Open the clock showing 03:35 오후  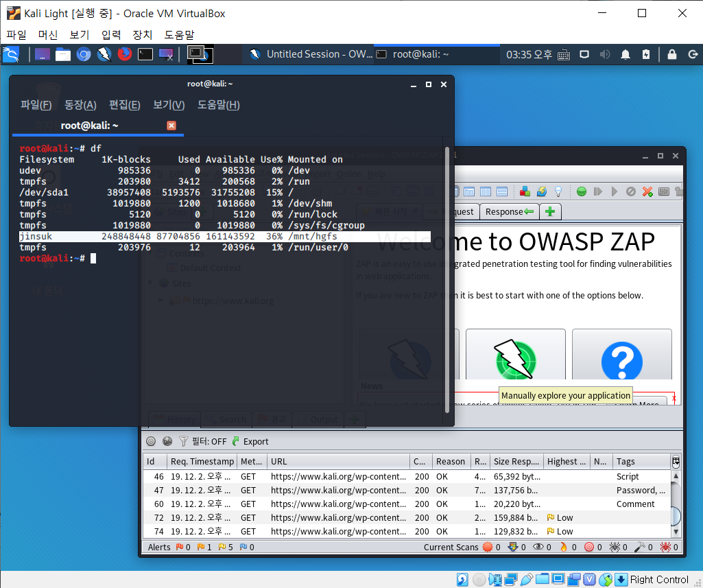point(529,55)
